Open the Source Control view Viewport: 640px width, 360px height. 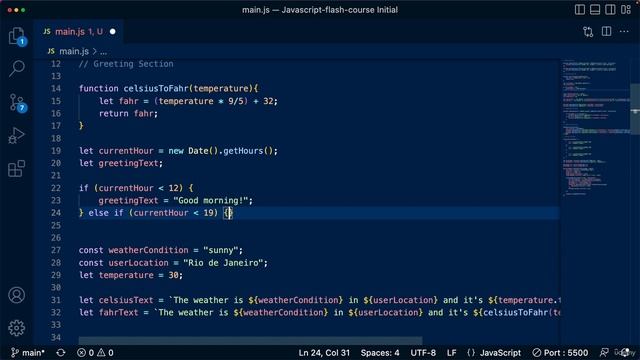coord(17,102)
